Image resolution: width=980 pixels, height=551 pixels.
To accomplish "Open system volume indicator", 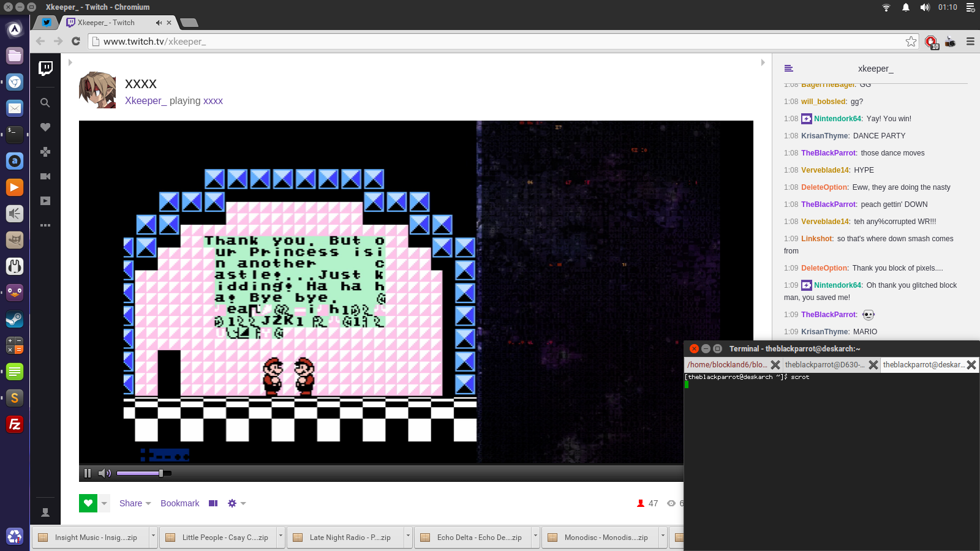I will tap(925, 7).
